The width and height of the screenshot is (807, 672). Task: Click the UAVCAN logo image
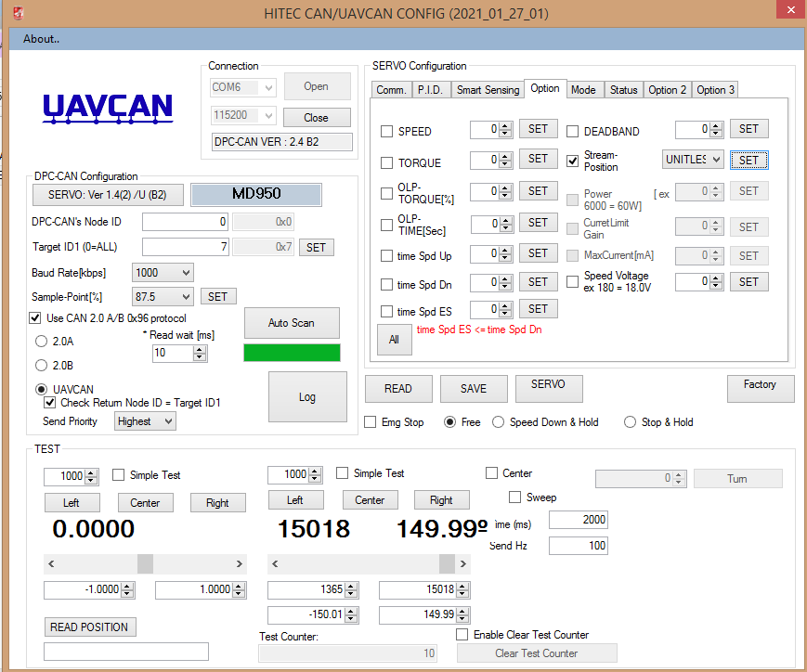pyautogui.click(x=108, y=109)
